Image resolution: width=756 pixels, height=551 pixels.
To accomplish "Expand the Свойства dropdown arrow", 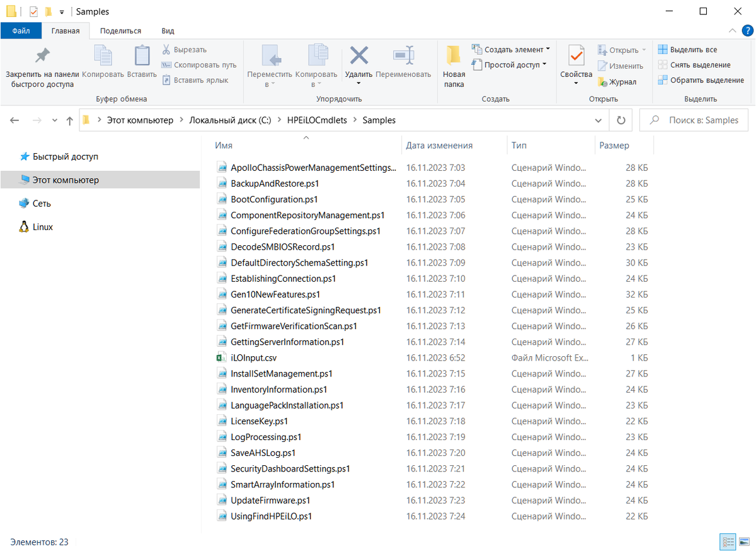I will pyautogui.click(x=576, y=83).
